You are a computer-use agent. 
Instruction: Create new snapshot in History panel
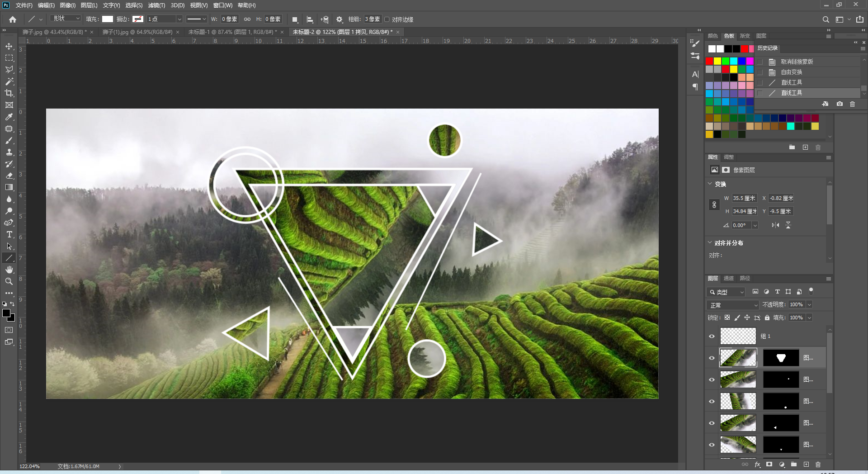pos(840,104)
